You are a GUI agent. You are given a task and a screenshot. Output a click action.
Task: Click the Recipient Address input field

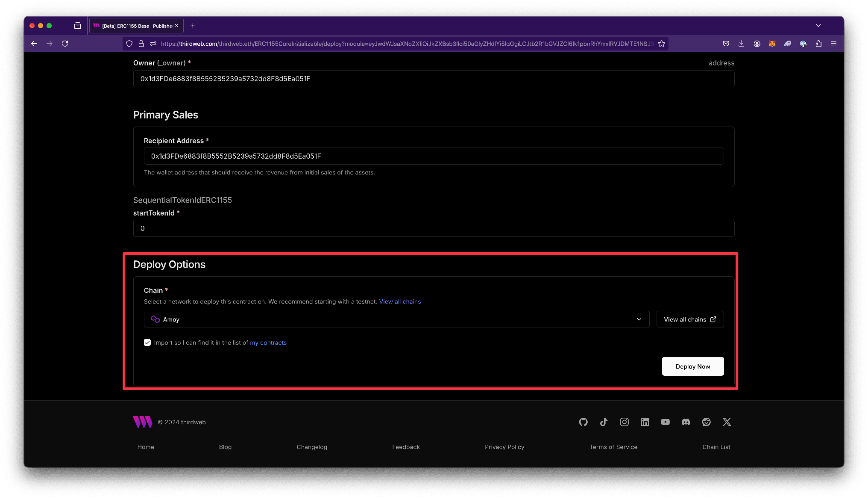(434, 156)
